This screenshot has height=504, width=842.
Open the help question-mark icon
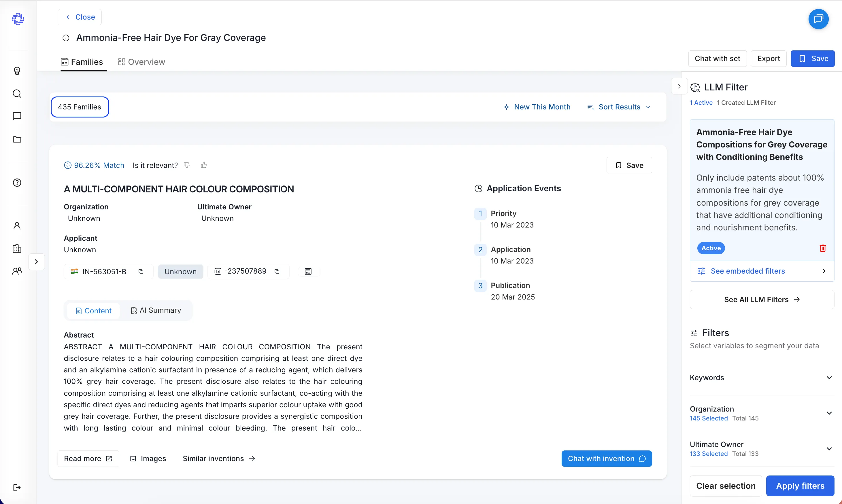pyautogui.click(x=17, y=182)
